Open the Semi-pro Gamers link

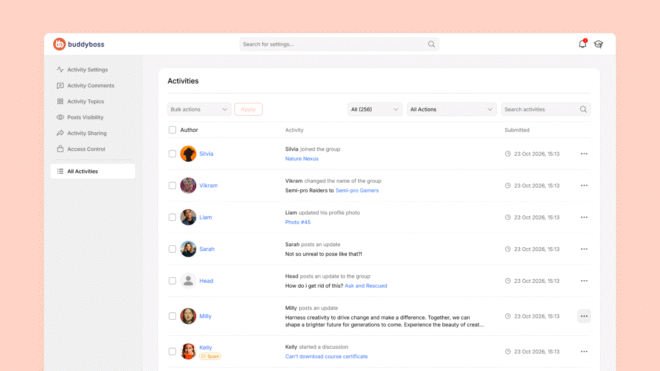click(x=357, y=190)
